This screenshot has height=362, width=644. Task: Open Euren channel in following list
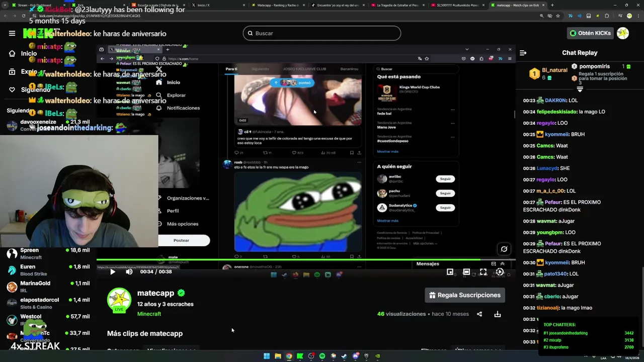[48, 270]
